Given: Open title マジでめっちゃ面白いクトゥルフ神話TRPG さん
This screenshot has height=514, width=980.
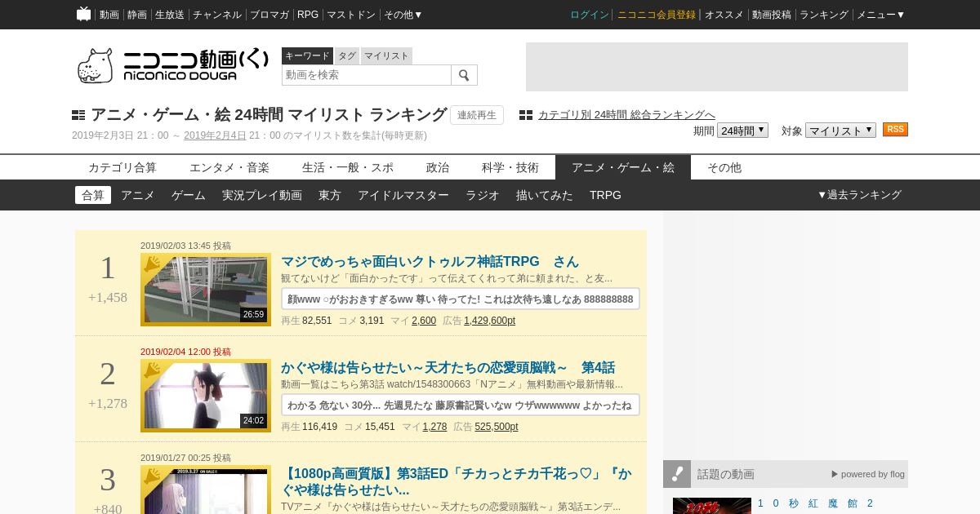Looking at the screenshot, I should click(430, 262).
